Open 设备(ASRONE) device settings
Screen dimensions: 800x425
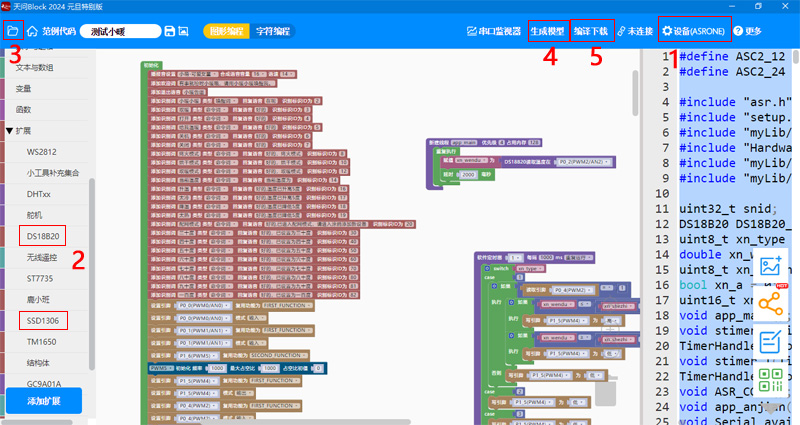pos(695,31)
